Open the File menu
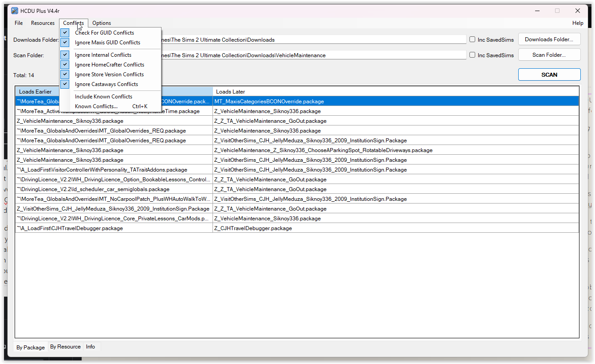The image size is (595, 364). click(18, 23)
